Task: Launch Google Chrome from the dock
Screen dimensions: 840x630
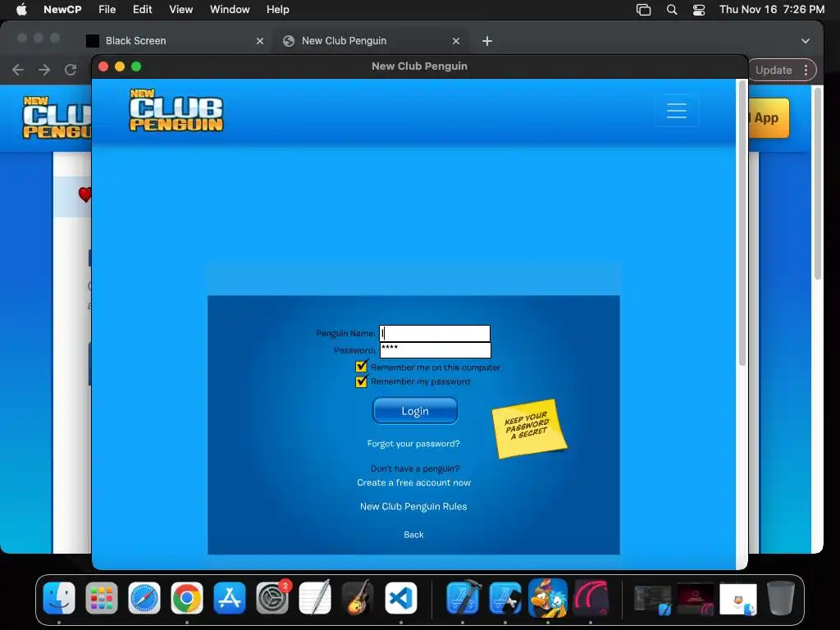Action: pyautogui.click(x=187, y=598)
